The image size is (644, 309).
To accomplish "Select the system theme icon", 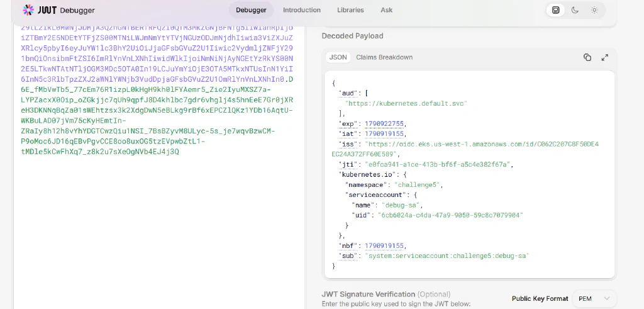I will (555, 10).
